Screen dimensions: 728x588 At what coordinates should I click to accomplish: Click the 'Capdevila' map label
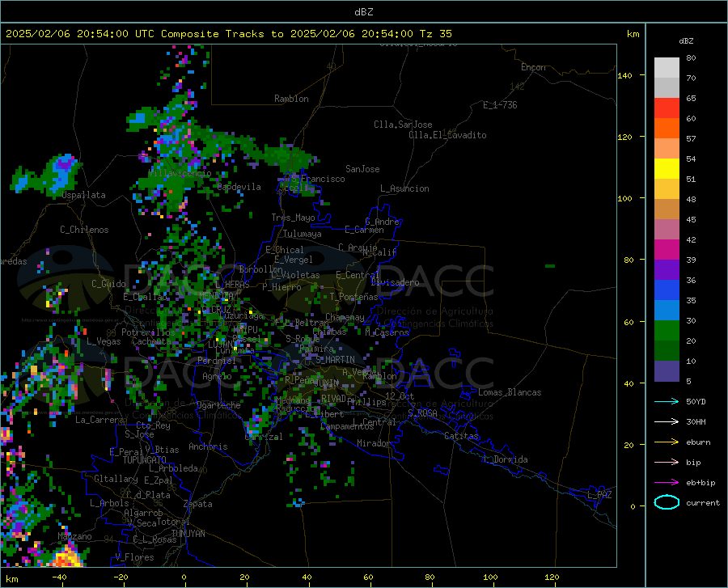[239, 187]
